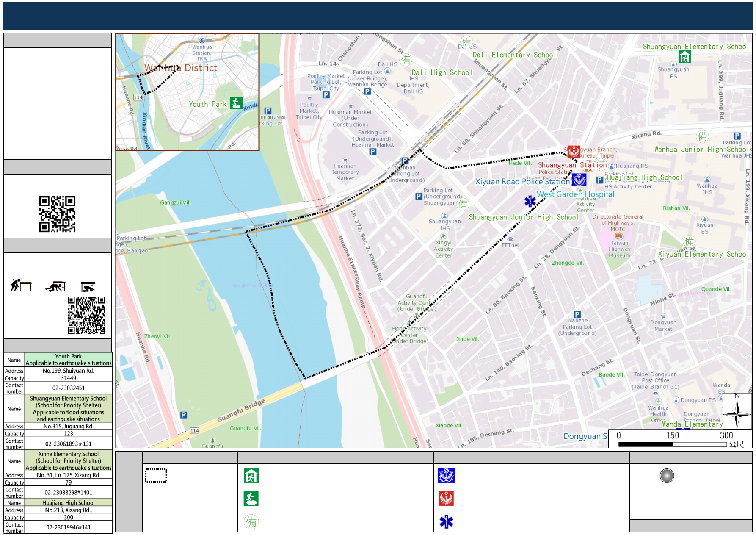Select address 'No. 31, Ln. 125, Xizang Rd.'

(69, 475)
